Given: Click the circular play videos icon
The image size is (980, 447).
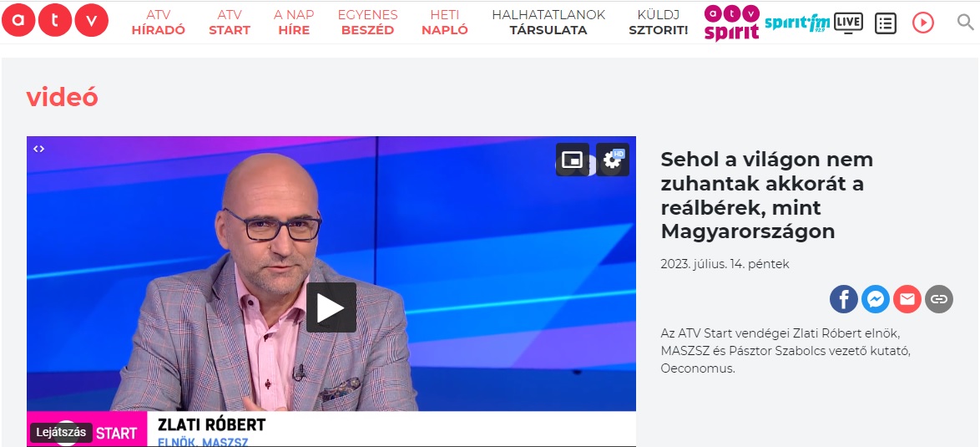Looking at the screenshot, I should 922,23.
